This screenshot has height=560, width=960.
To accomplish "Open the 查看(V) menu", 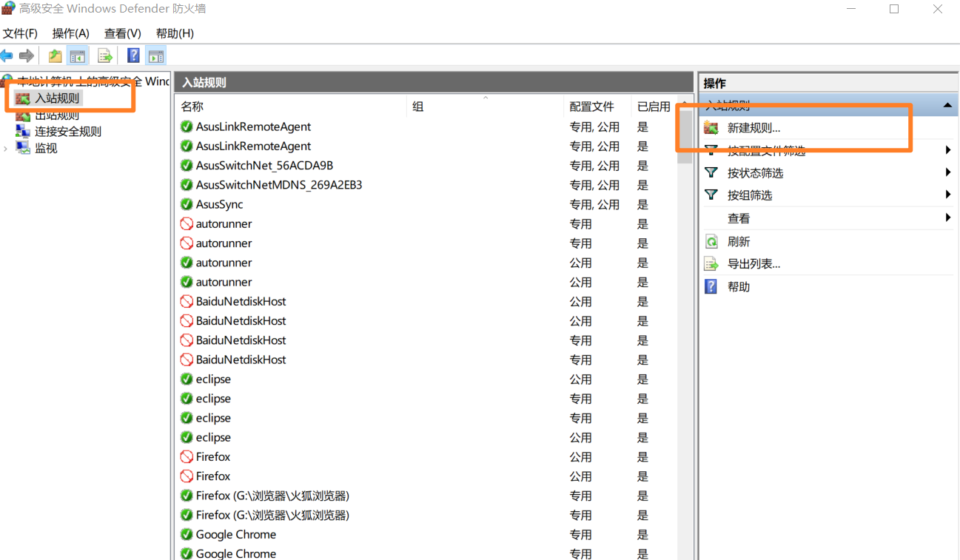I will point(122,33).
